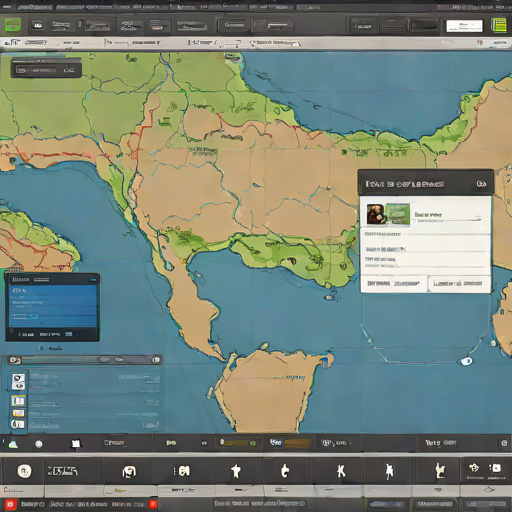Click the green square icon in top toolbar
Viewport: 512px width, 512px height.
point(12,25)
